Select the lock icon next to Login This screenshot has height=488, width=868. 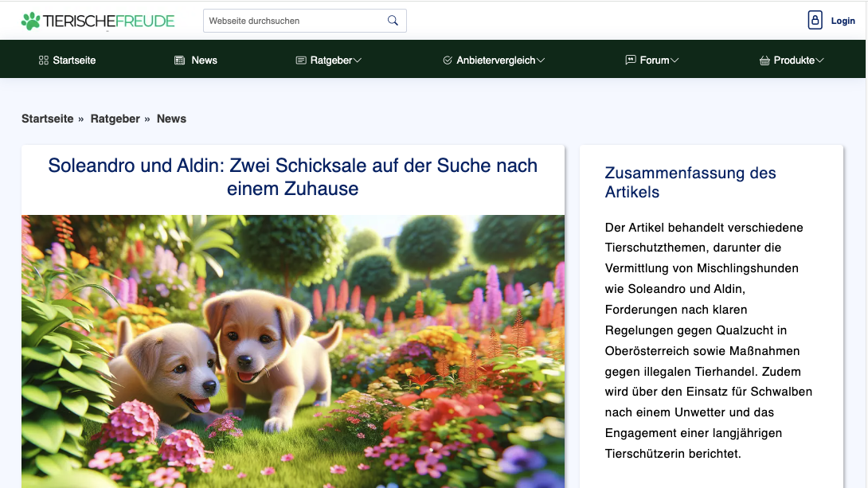(x=814, y=20)
